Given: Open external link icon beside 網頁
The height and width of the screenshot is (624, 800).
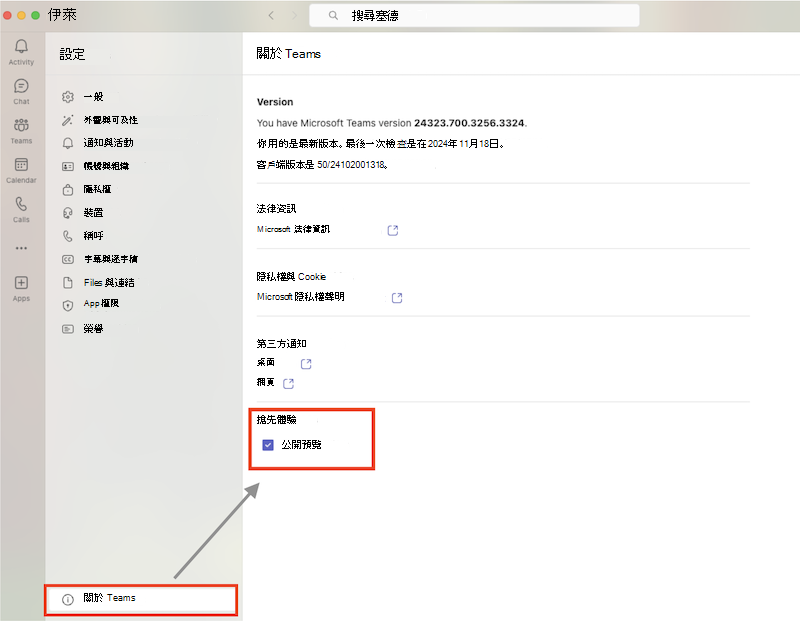Looking at the screenshot, I should tap(288, 384).
